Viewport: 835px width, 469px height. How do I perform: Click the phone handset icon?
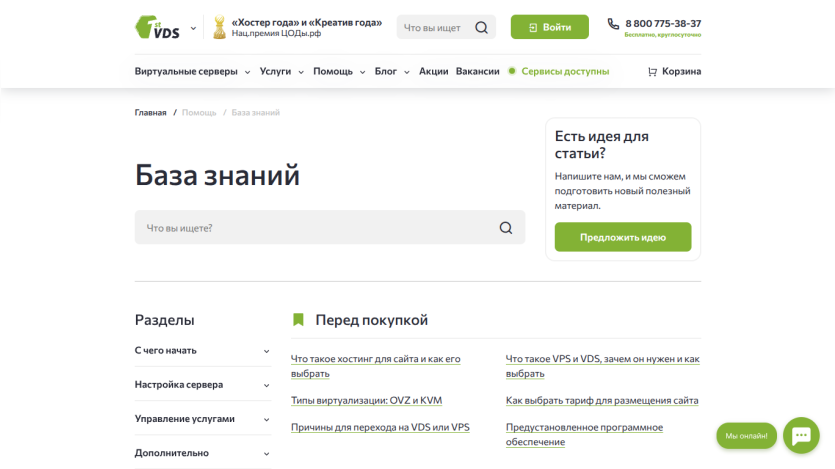coord(613,24)
